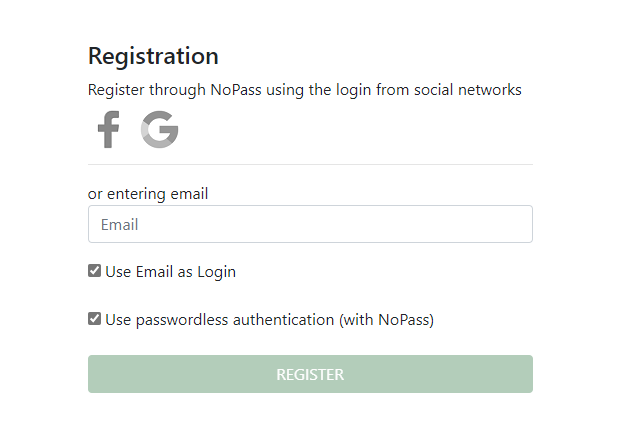Sign up with the Facebook icon
Viewport: 623px width, 434px height.
[108, 130]
